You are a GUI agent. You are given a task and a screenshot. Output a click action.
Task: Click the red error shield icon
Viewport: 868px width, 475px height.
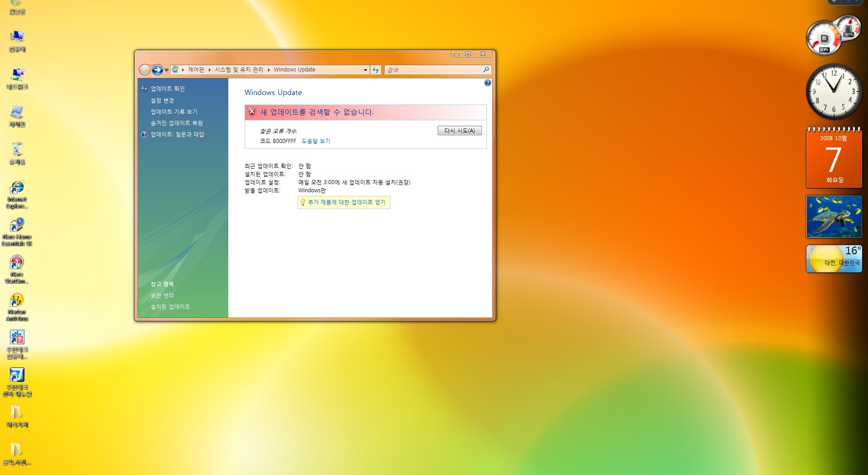[252, 112]
